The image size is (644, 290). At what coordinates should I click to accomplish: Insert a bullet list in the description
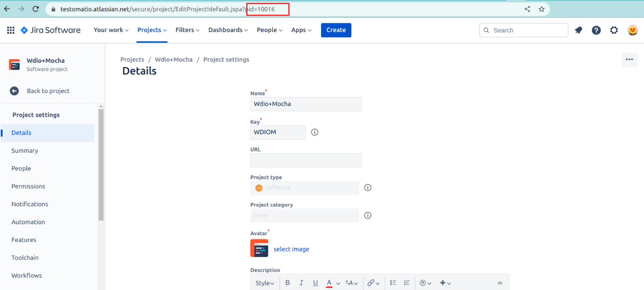[x=393, y=282]
